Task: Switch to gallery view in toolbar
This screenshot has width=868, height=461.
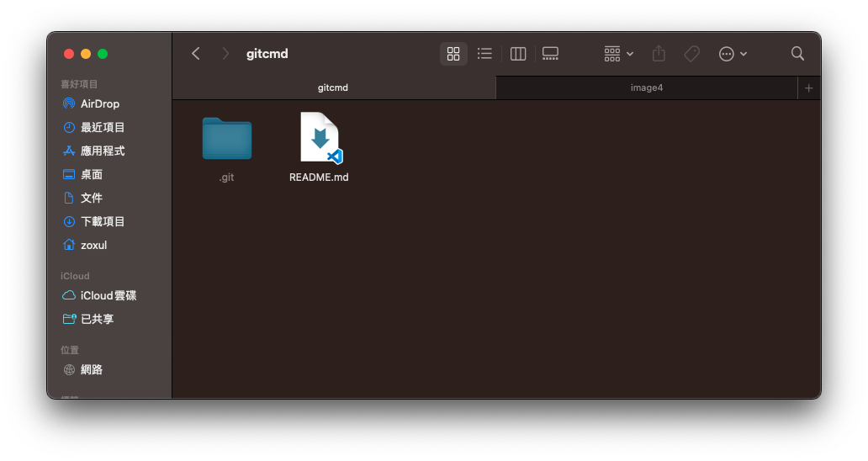Action: pyautogui.click(x=550, y=54)
